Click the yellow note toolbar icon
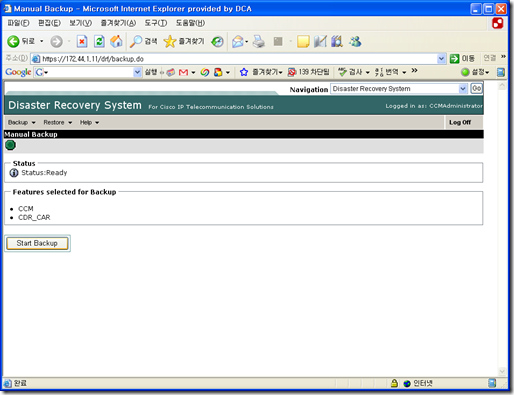The height and width of the screenshot is (395, 514). tap(303, 42)
